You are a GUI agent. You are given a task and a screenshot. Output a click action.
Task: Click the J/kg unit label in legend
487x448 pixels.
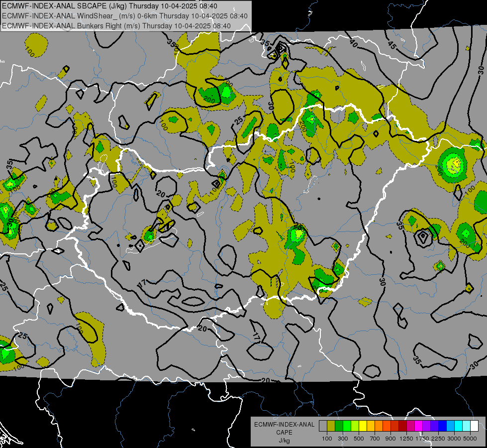(x=284, y=441)
